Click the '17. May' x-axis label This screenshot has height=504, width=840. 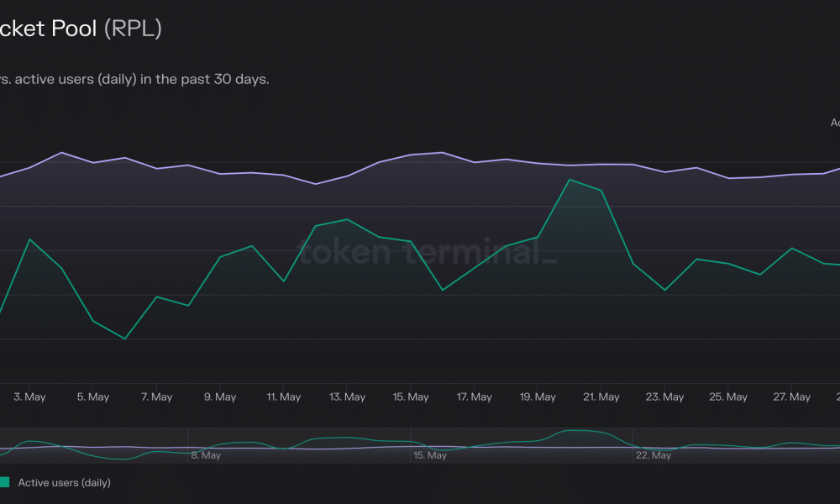click(474, 396)
